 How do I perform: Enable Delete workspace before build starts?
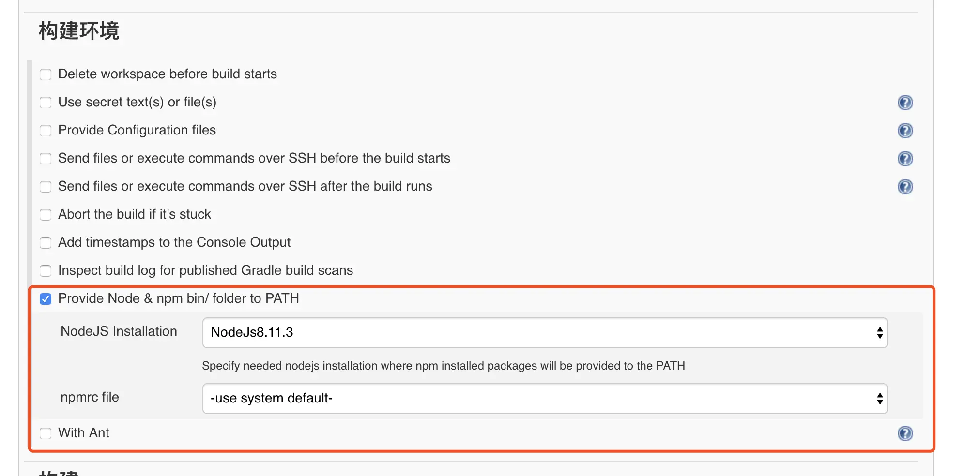(x=46, y=74)
